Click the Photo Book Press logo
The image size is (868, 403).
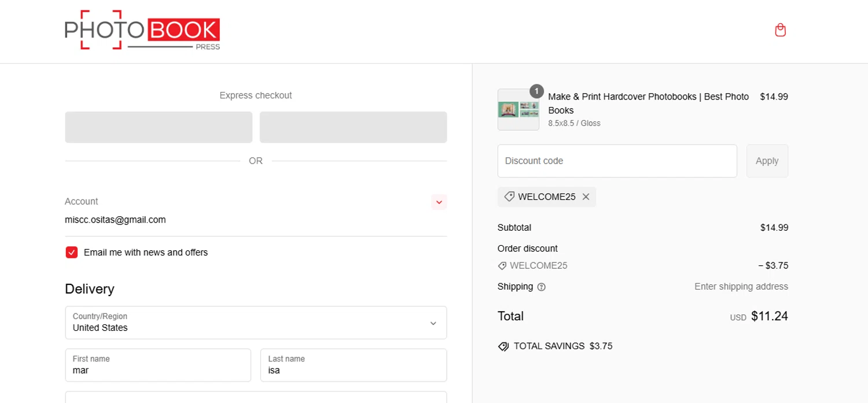point(142,30)
